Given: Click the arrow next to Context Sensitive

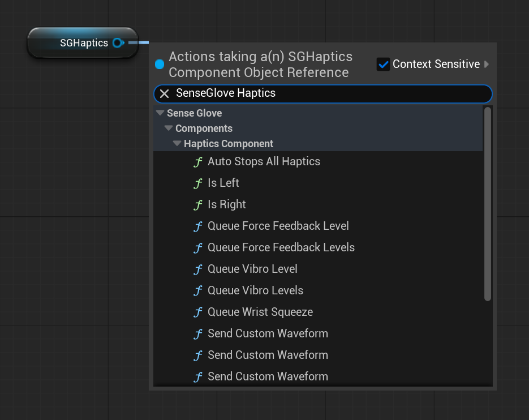Looking at the screenshot, I should (x=487, y=64).
